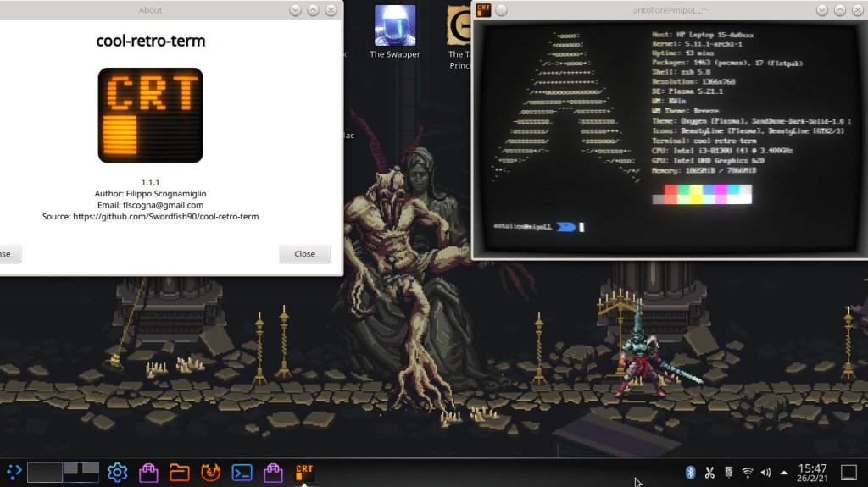Click the Close button in About dialog
This screenshot has width=868, height=487.
[304, 254]
